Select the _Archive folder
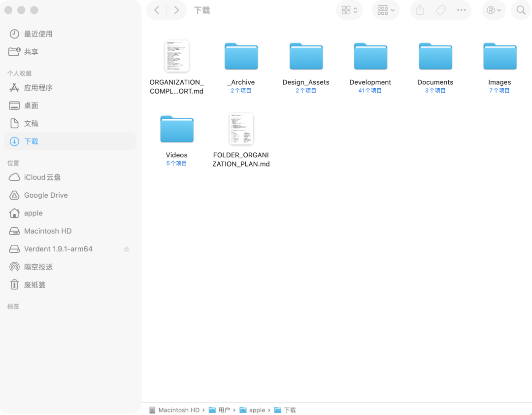The width and height of the screenshot is (532, 415). pos(241,57)
